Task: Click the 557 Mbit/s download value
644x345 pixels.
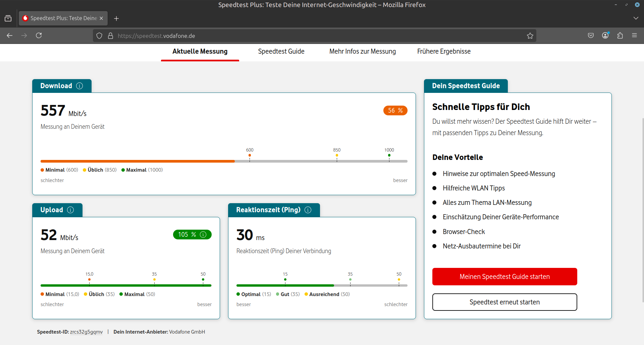Action: coord(63,111)
